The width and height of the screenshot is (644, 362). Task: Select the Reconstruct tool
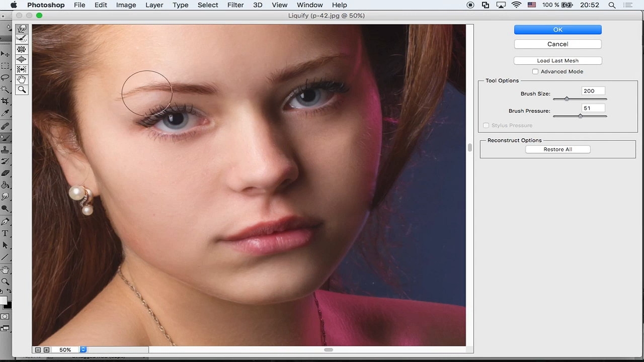click(x=22, y=39)
